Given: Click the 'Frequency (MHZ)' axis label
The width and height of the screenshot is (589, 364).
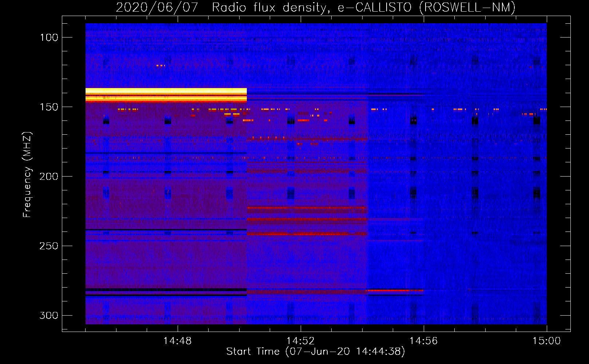Looking at the screenshot, I should coord(27,174).
